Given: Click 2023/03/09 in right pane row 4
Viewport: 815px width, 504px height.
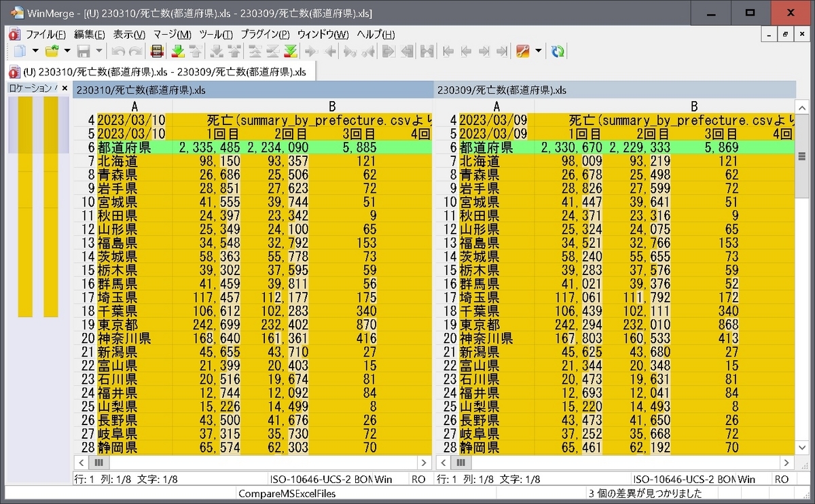Looking at the screenshot, I should (x=493, y=120).
